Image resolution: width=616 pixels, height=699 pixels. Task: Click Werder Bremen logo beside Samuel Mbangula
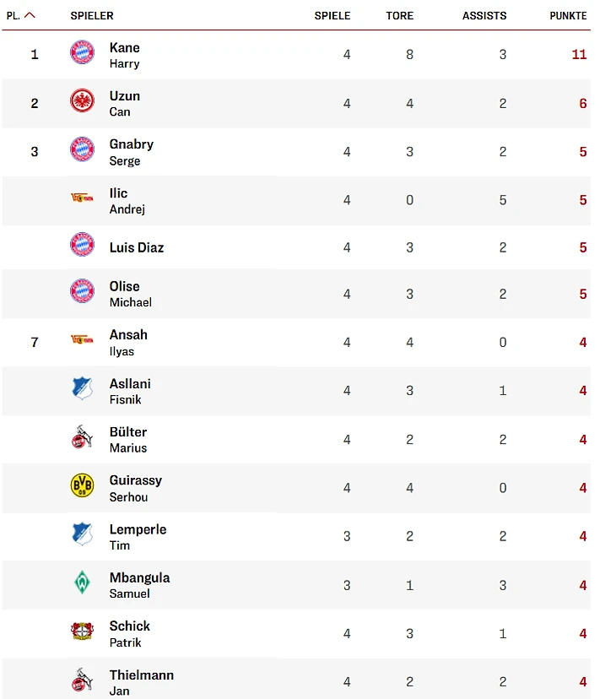point(82,582)
